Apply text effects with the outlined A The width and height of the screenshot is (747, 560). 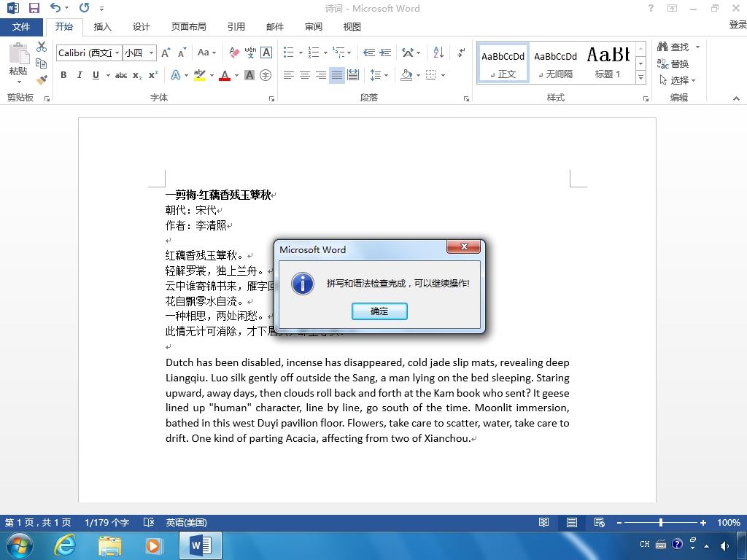[177, 75]
